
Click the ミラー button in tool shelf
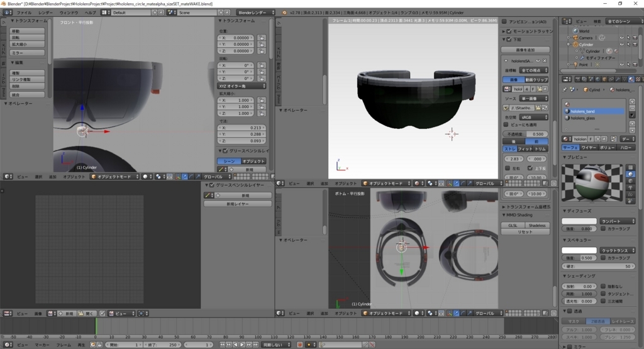(27, 53)
